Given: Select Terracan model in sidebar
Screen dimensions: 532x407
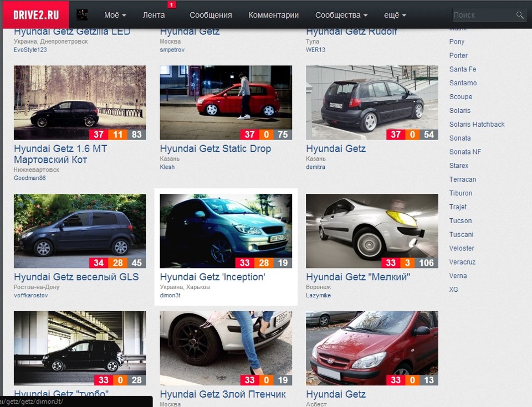Looking at the screenshot, I should [463, 179].
